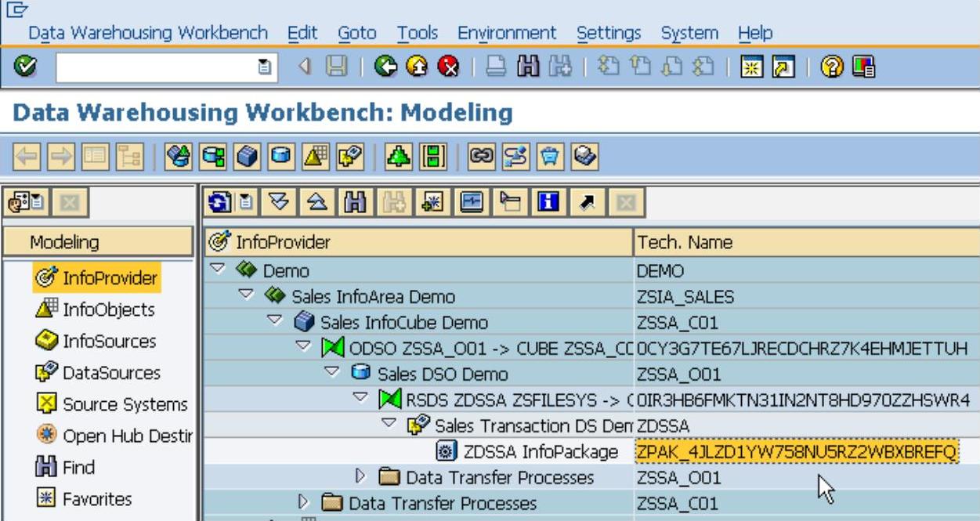Click the InfoProvider column header
The height and width of the screenshot is (521, 980).
click(418, 242)
